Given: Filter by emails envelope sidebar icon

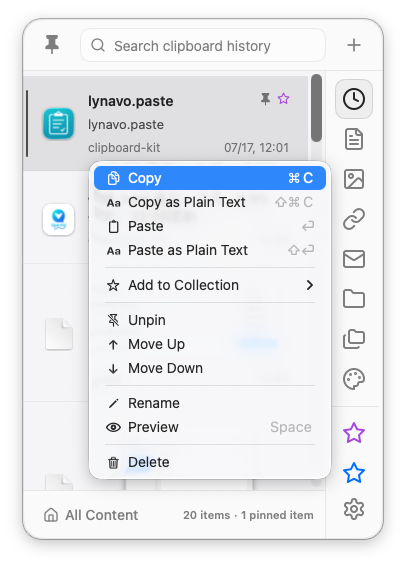Looking at the screenshot, I should tap(354, 259).
